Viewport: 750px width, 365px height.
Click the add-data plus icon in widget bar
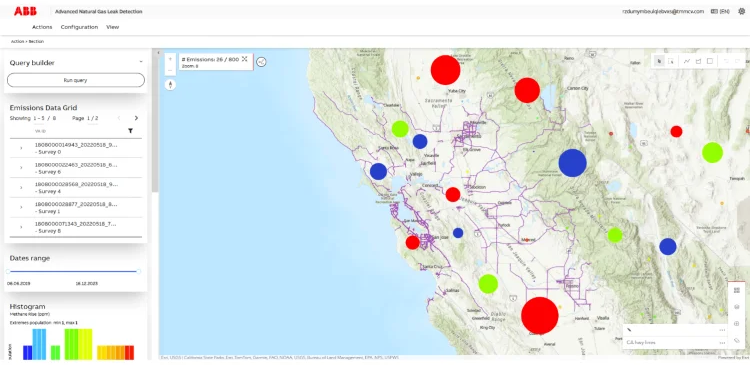[x=737, y=323]
